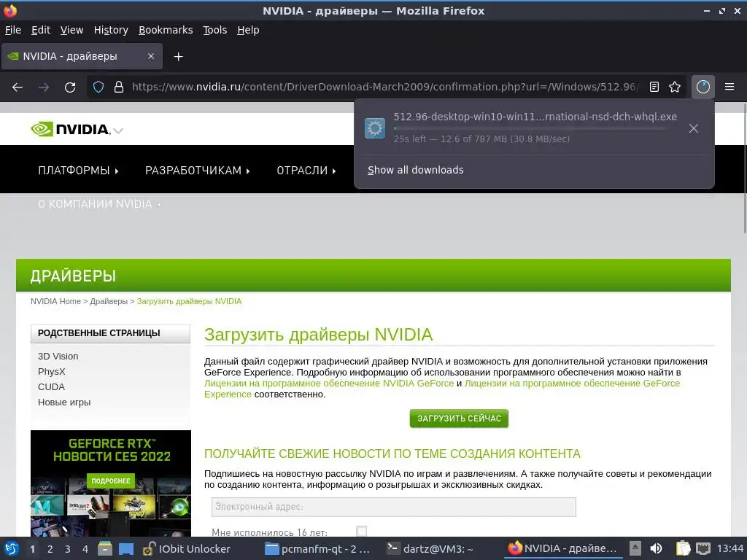
Task: Switch to virtual desktop 1
Action: pos(32,549)
